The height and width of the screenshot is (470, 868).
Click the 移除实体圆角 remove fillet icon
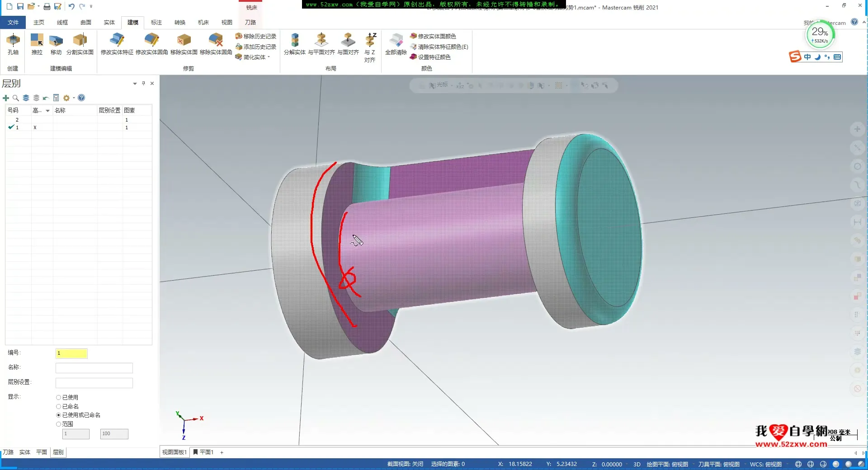tap(216, 44)
